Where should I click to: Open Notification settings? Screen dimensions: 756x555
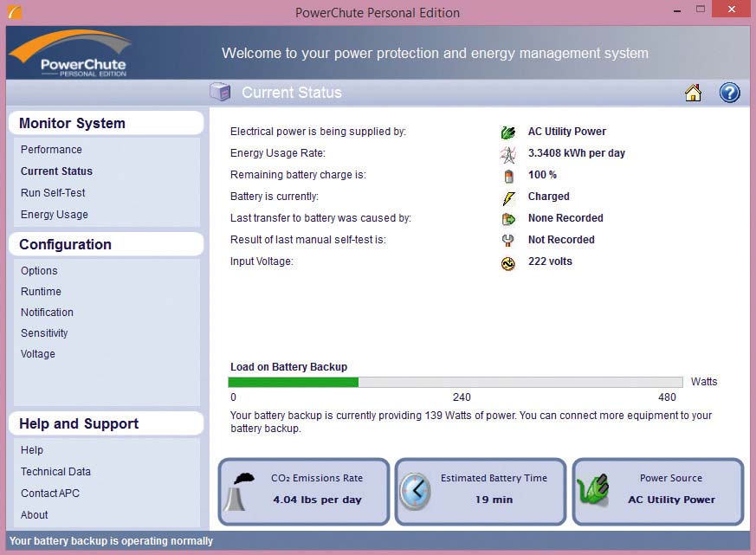[x=47, y=312]
